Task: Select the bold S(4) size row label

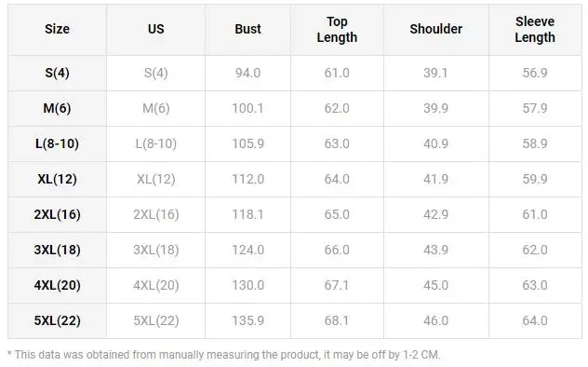Action: (x=57, y=73)
